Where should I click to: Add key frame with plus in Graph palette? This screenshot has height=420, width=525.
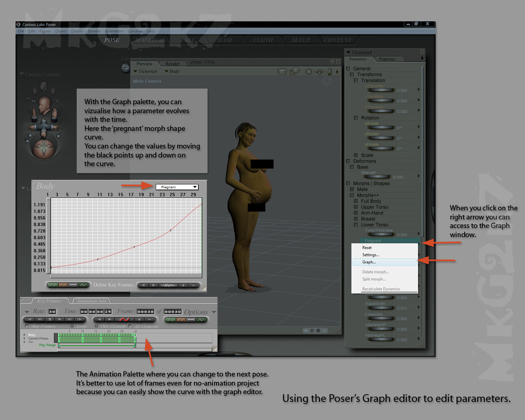point(183,285)
